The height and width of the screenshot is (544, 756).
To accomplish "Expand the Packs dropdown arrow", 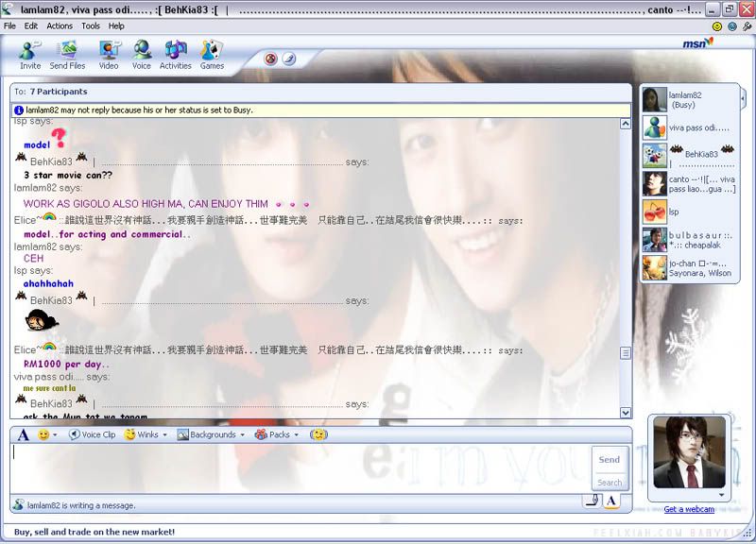I will pos(297,434).
